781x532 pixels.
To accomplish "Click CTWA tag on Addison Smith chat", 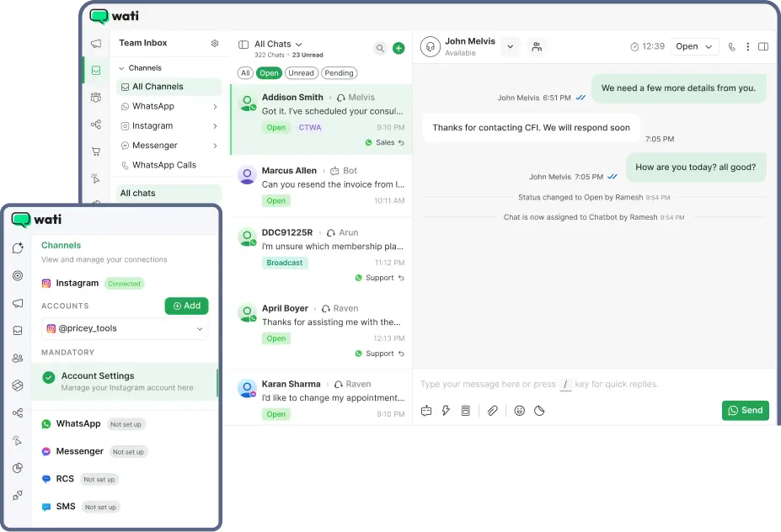I will 310,128.
